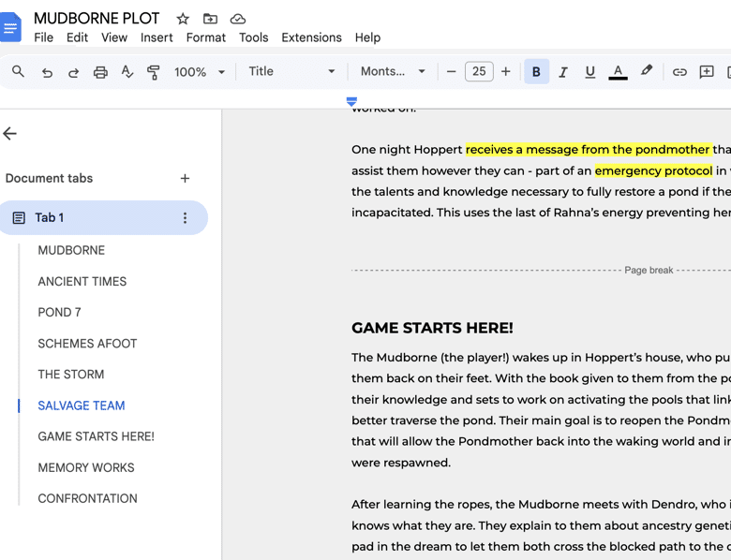Select Tab 1 in the sidebar

[x=103, y=217]
